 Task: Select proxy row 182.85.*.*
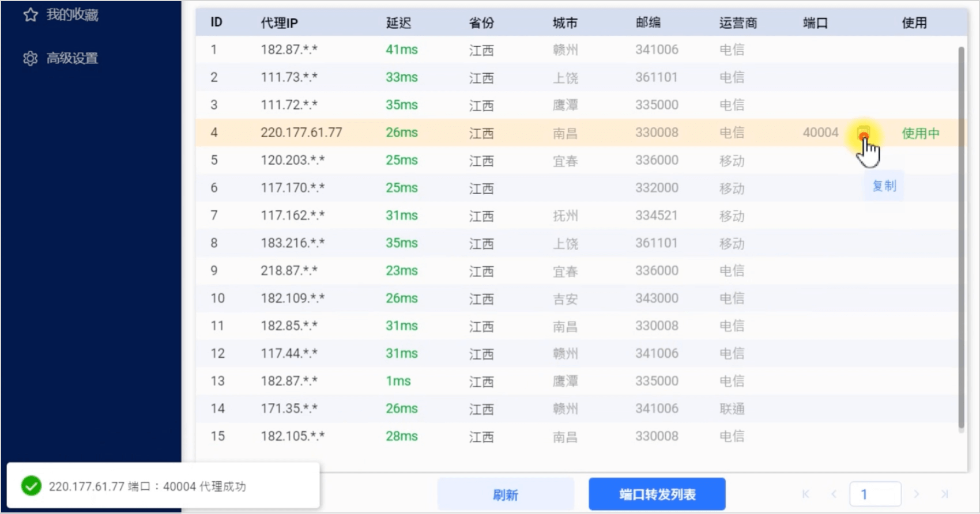coord(576,326)
